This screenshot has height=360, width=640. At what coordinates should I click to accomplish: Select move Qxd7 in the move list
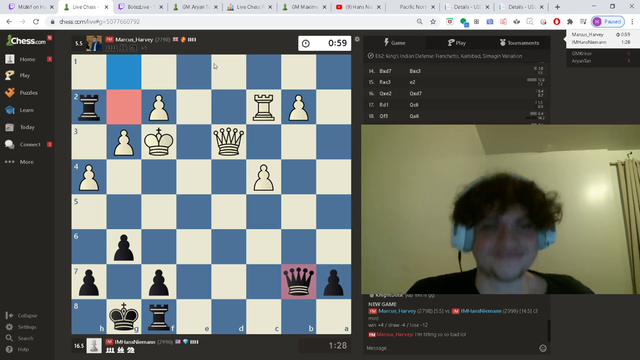(416, 93)
